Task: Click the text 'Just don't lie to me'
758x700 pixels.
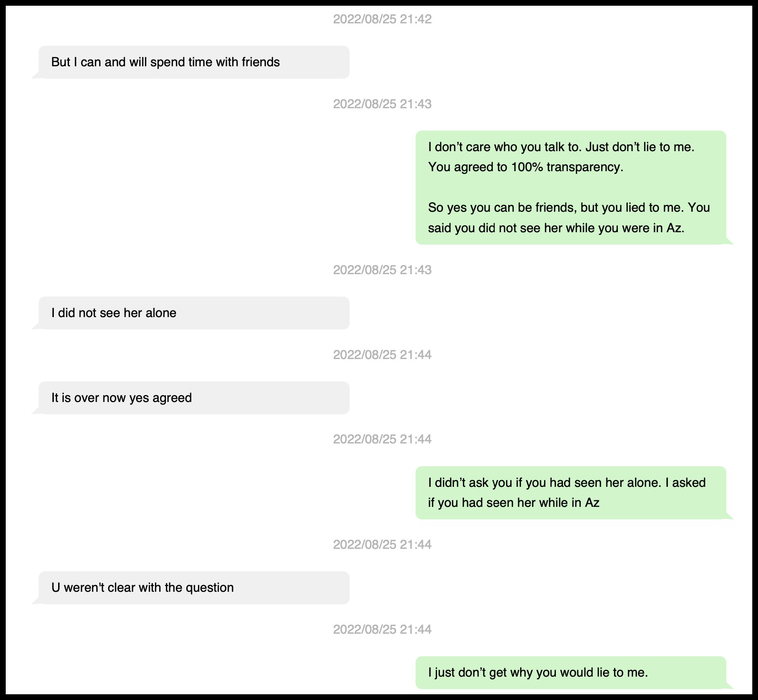Action: [x=639, y=147]
